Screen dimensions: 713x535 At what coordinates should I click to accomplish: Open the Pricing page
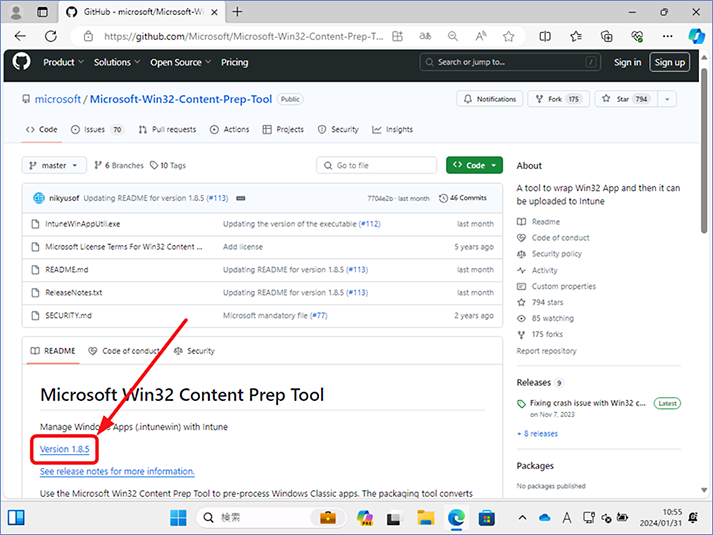[235, 62]
